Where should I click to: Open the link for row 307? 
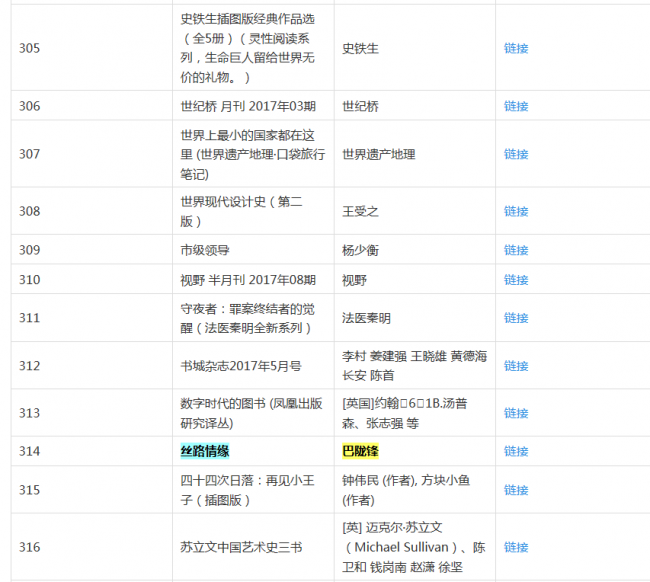coord(515,154)
